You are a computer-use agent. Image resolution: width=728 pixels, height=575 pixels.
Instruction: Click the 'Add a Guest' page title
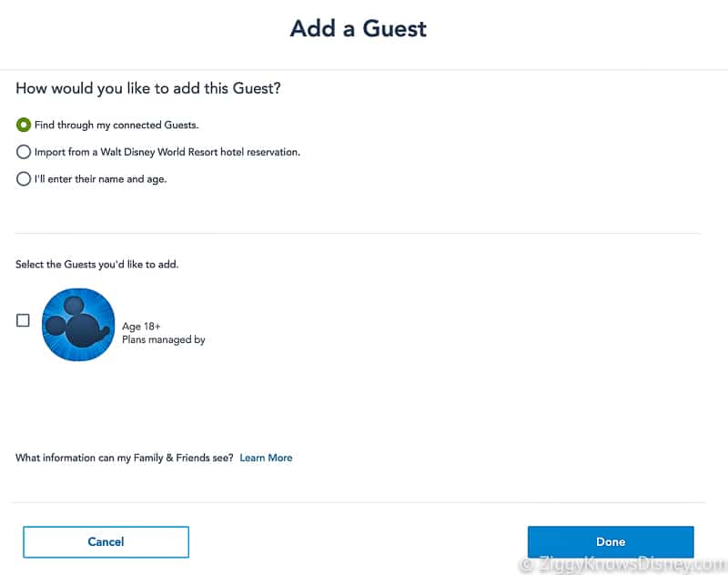point(359,28)
